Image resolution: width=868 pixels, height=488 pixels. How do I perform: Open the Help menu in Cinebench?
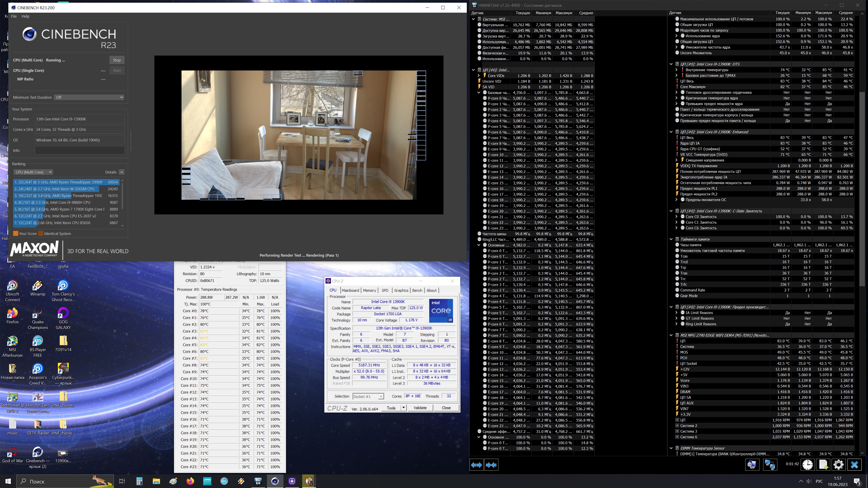coord(25,16)
